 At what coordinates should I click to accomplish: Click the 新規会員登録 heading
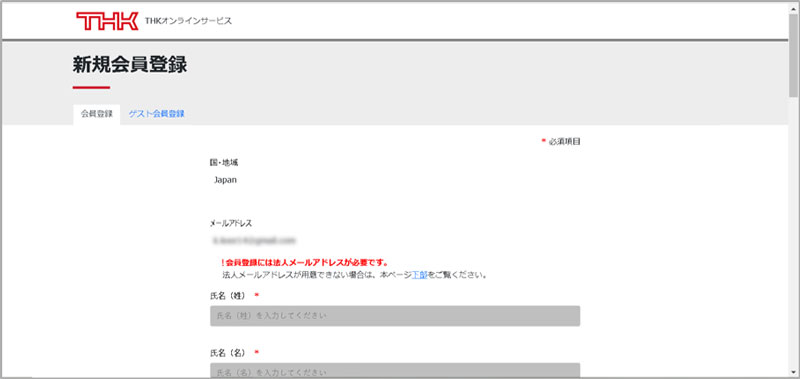(130, 65)
